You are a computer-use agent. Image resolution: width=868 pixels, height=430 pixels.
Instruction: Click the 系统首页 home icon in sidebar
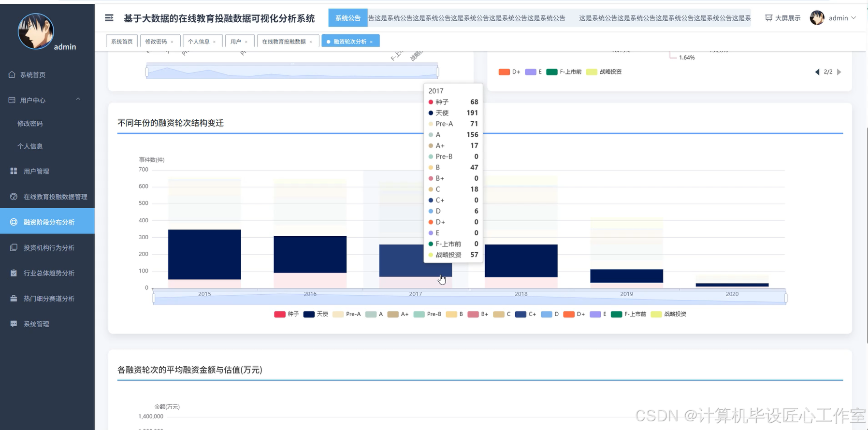[12, 75]
